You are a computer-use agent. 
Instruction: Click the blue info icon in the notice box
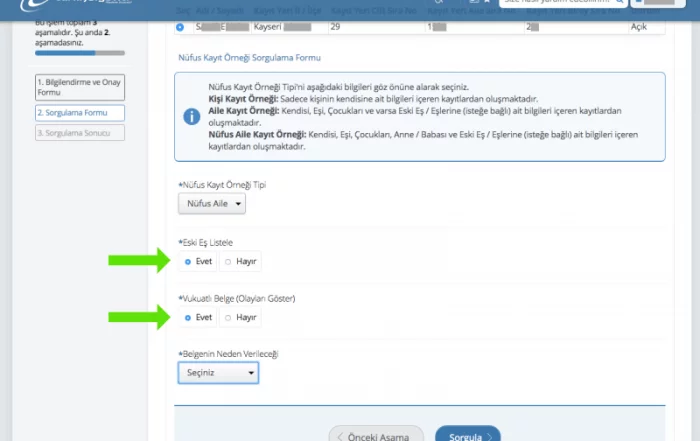192,116
